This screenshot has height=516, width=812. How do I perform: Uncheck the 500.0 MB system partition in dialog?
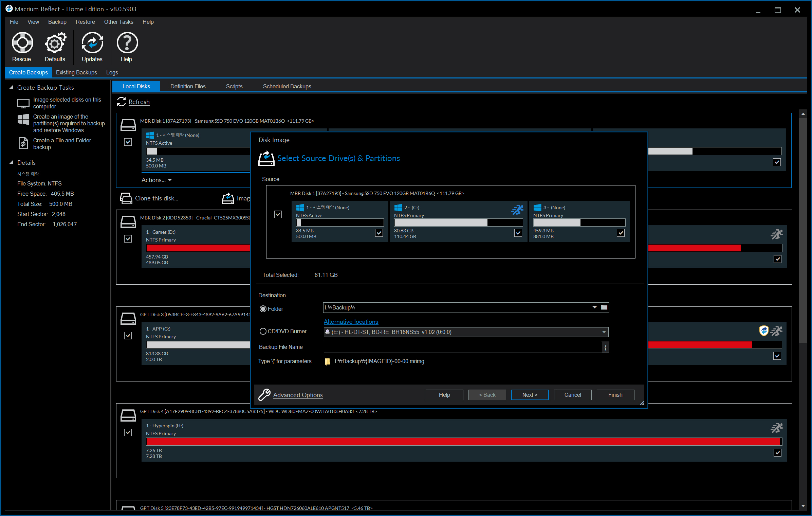[379, 233]
